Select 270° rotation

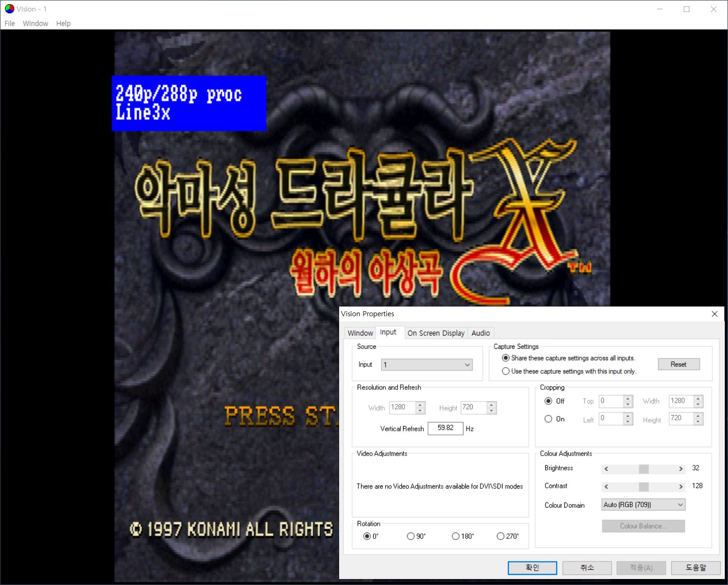[x=500, y=536]
